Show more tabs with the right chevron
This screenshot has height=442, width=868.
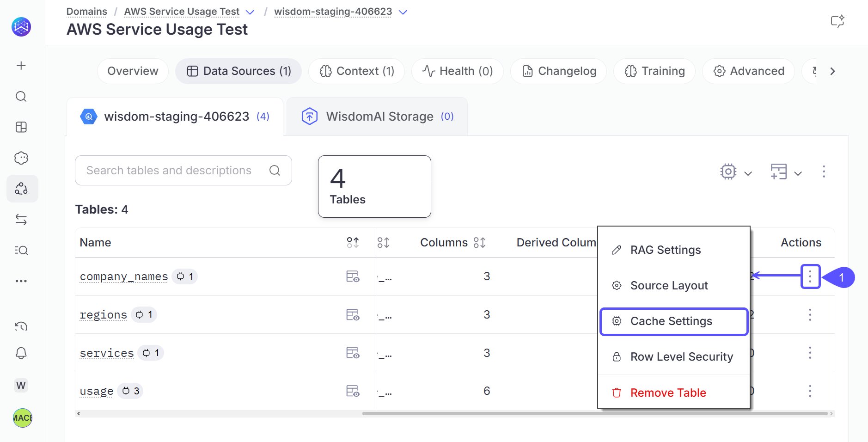832,71
